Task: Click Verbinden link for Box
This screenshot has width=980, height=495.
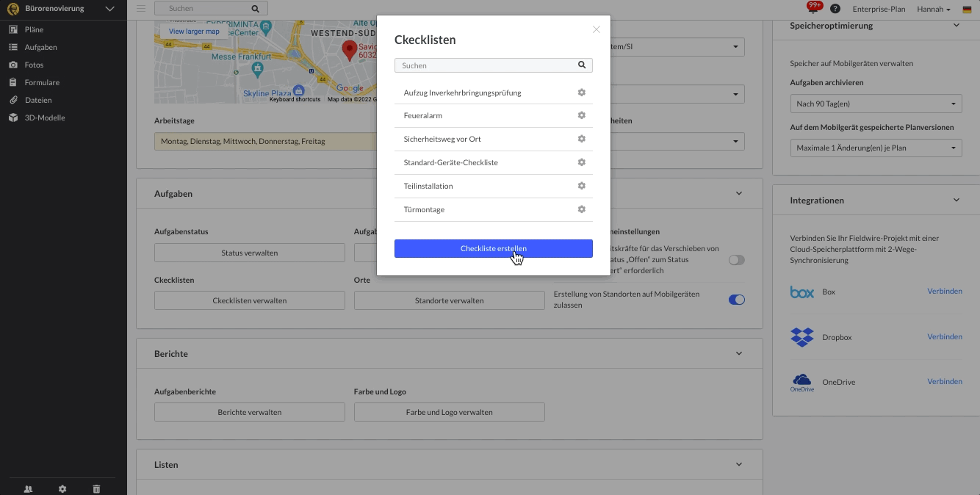Action: [945, 291]
